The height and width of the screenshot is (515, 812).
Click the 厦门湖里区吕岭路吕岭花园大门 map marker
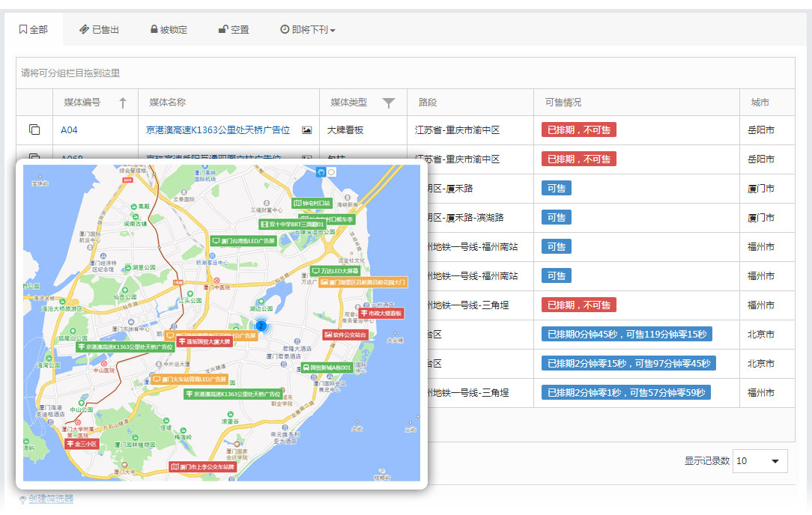coord(363,282)
